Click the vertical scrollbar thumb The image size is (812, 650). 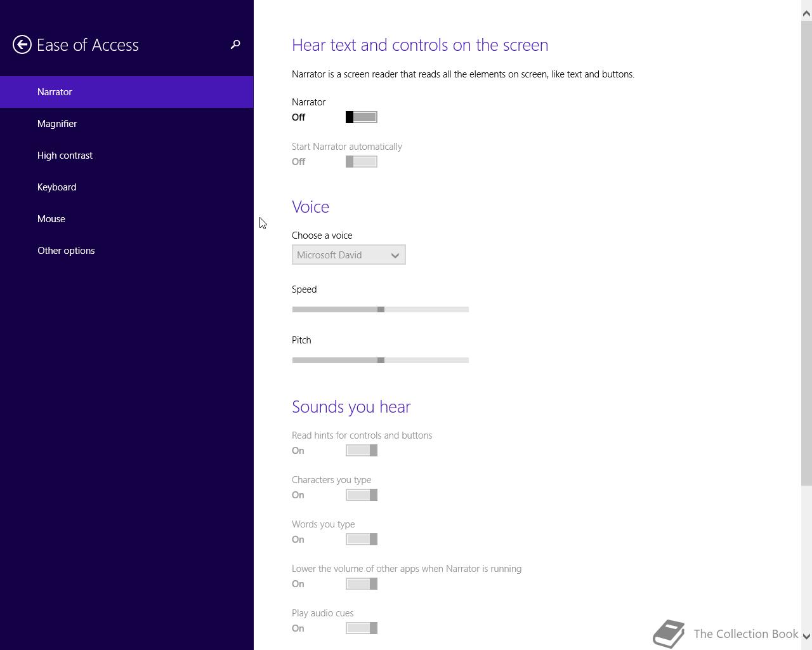[x=806, y=253]
